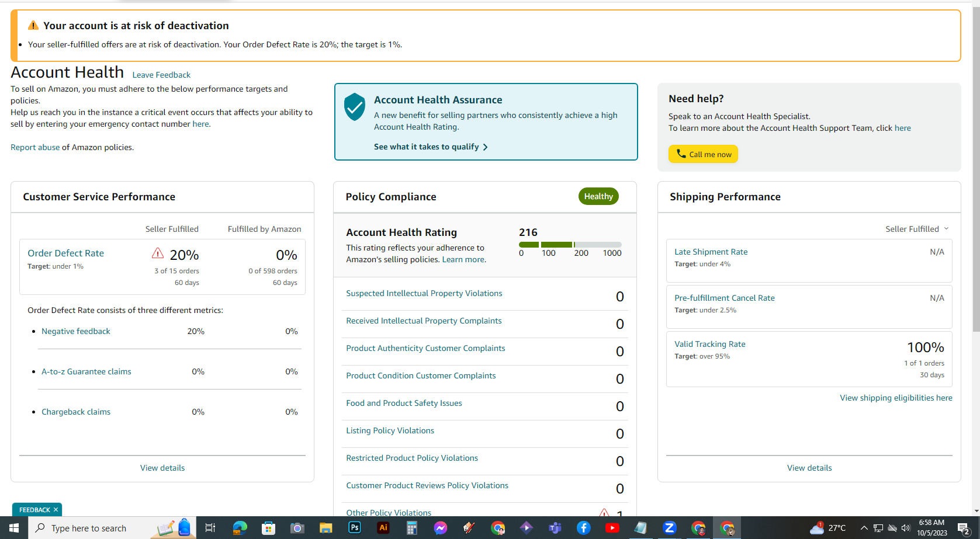Viewport: 980px width, 539px height.
Task: Click View shipping eligibilities here
Action: pyautogui.click(x=896, y=398)
